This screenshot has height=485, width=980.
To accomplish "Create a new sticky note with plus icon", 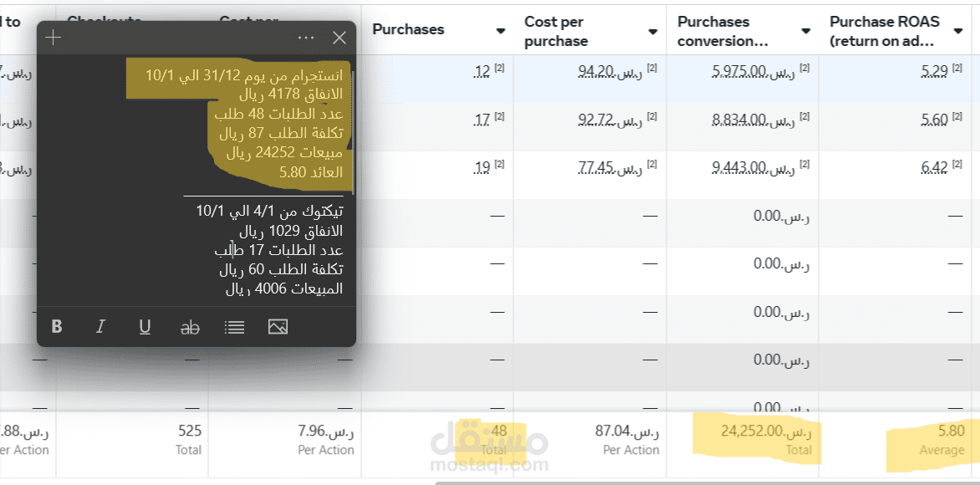I will (54, 38).
